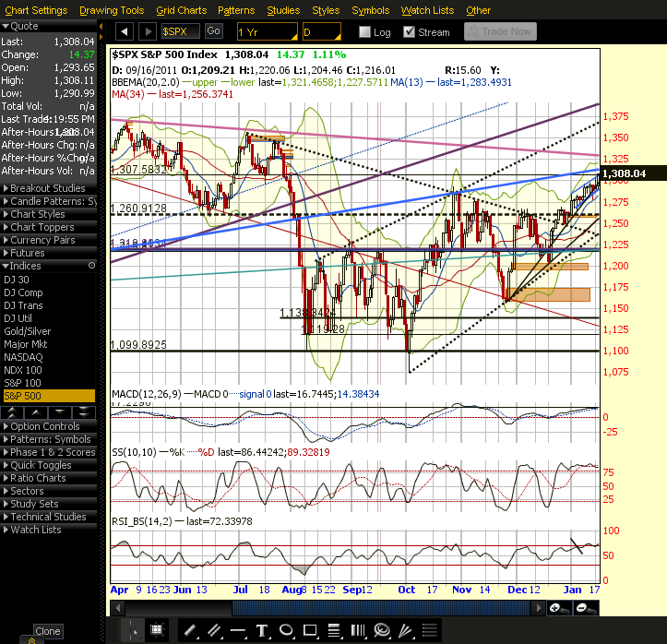Select the Fibonacci spiral tool
This screenshot has height=644, width=667.
382,630
